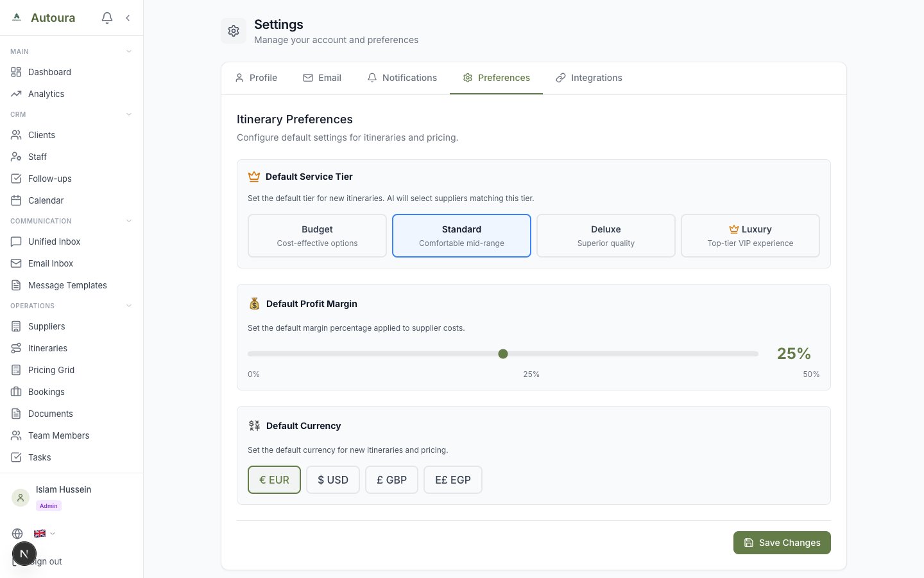
Task: Select the Luxury service tier
Action: pos(750,236)
